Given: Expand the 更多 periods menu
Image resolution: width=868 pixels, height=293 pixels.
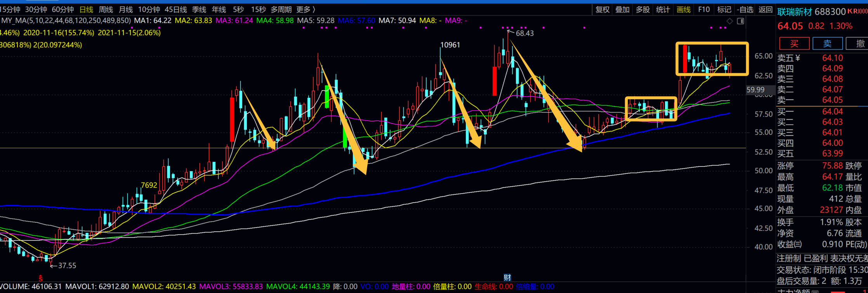Looking at the screenshot, I should (306, 10).
